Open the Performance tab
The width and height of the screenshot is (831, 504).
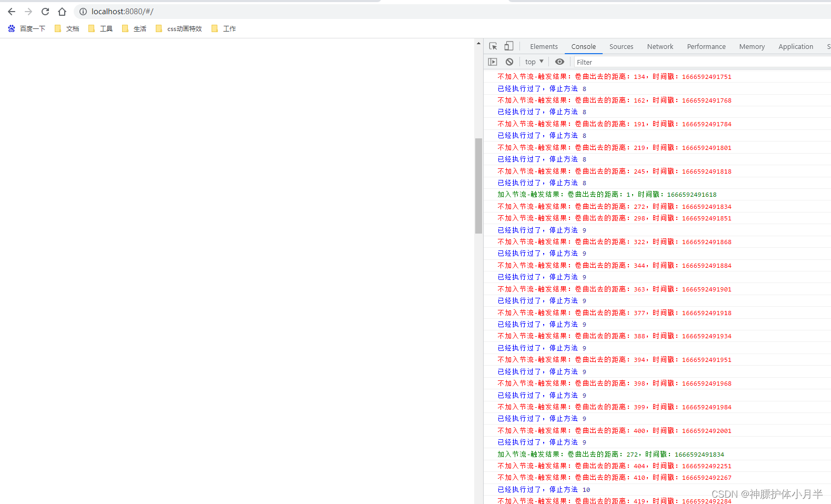[x=706, y=47]
